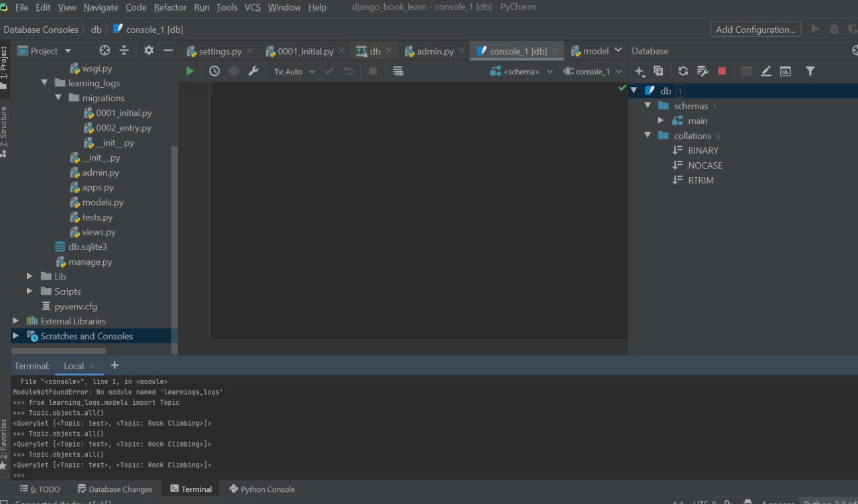Click the debug bug icon in the top bar
858x504 pixels.
click(835, 29)
